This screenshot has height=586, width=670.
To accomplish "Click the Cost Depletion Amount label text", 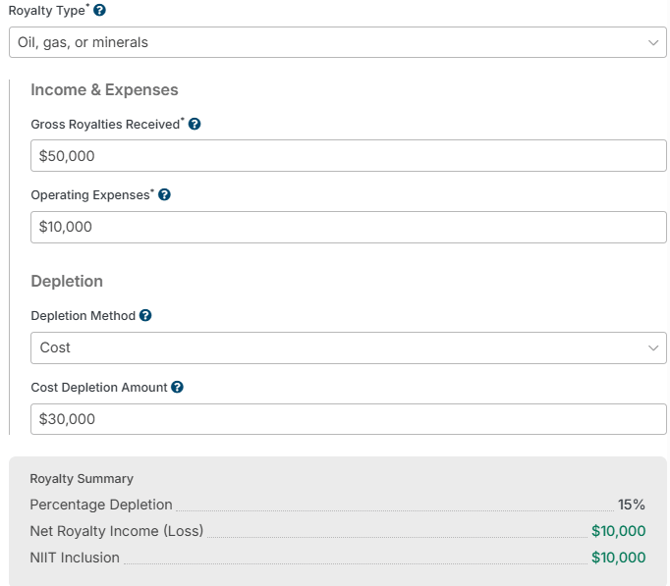I will [x=99, y=388].
